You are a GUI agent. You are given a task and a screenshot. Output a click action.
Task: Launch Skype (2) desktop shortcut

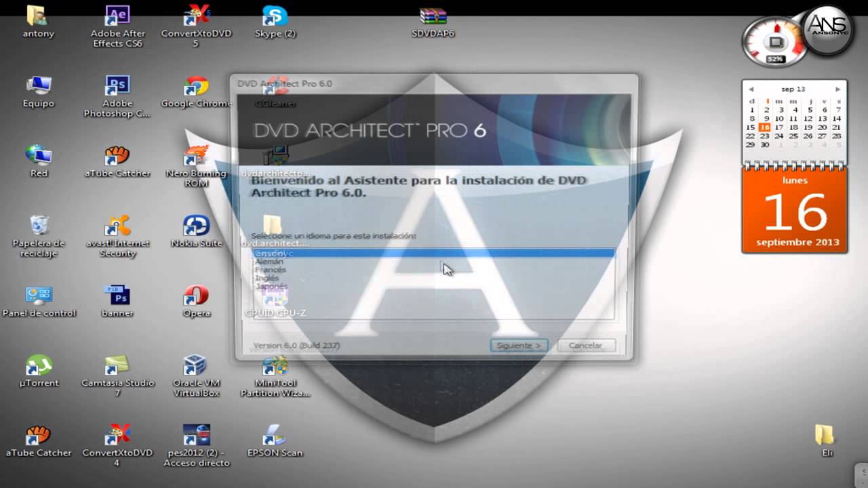click(x=275, y=21)
